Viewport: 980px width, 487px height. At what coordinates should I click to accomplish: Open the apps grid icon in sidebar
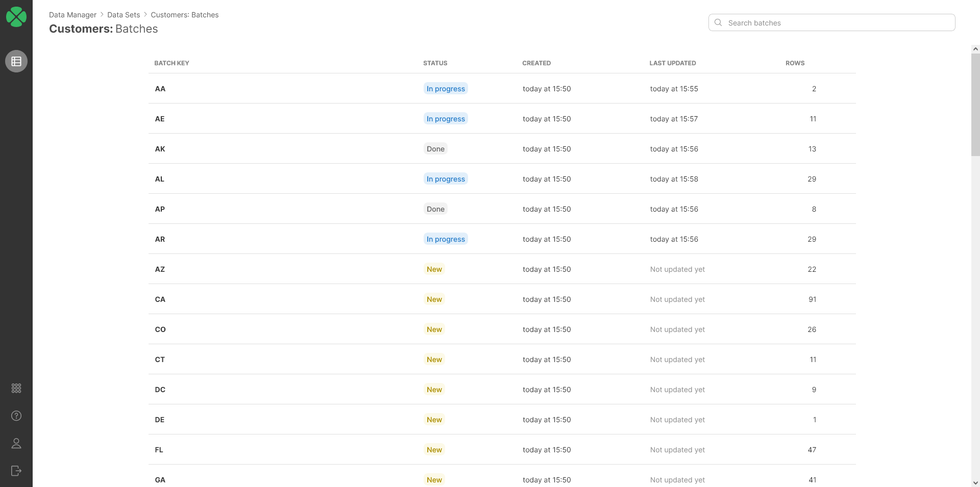[16, 389]
